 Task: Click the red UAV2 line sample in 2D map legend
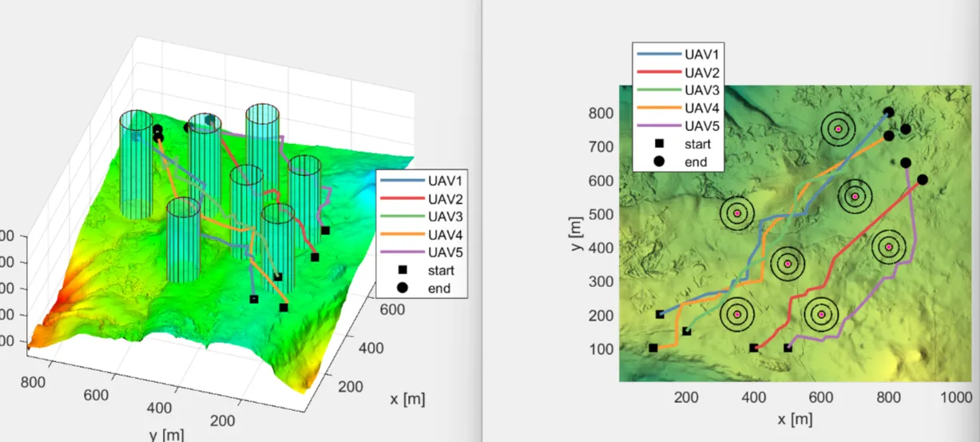658,73
